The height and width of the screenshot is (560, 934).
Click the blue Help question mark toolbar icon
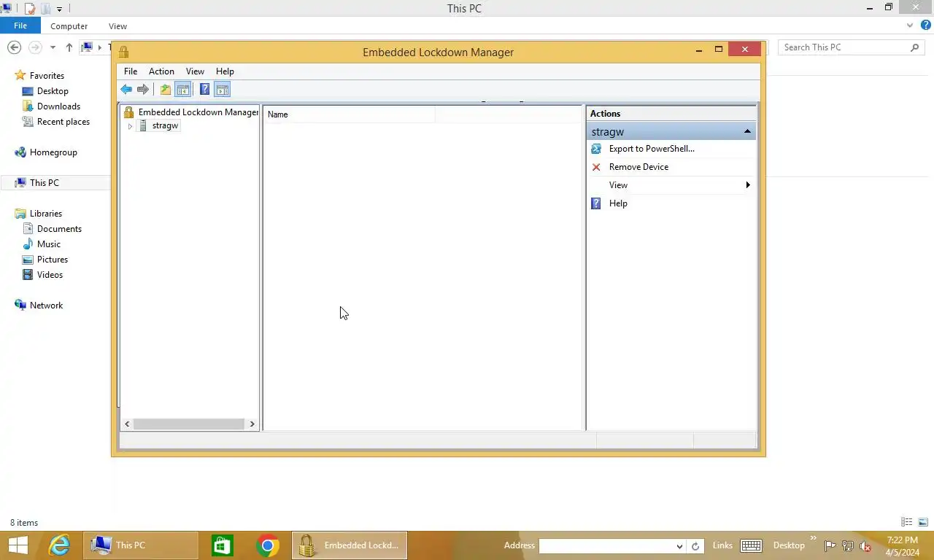click(204, 90)
